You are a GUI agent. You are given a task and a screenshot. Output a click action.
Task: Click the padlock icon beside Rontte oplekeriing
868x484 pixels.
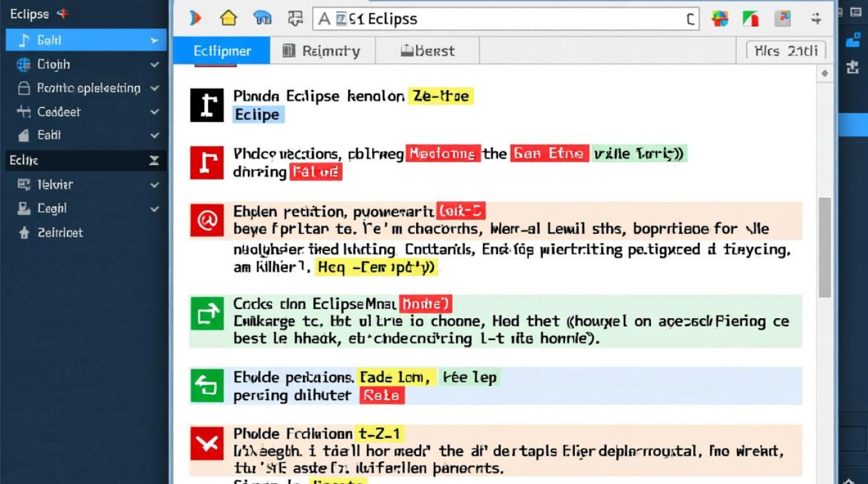click(24, 88)
